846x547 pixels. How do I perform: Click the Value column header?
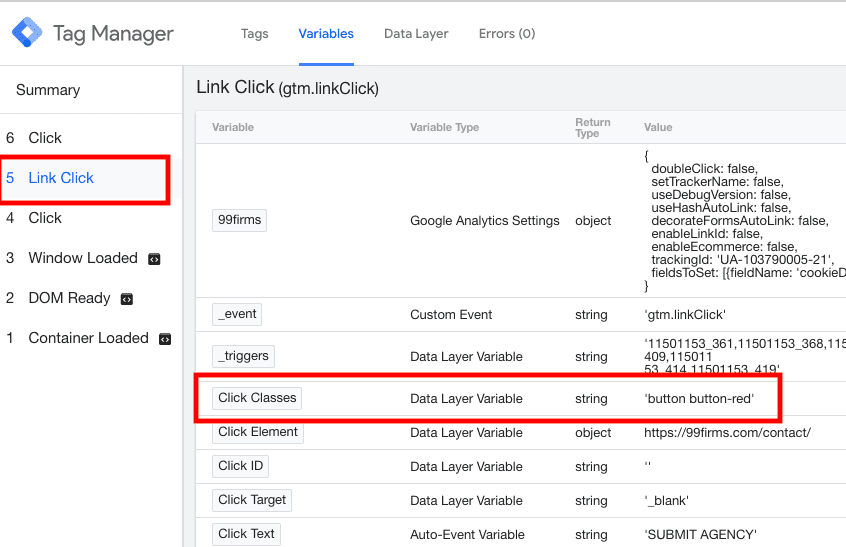click(658, 127)
